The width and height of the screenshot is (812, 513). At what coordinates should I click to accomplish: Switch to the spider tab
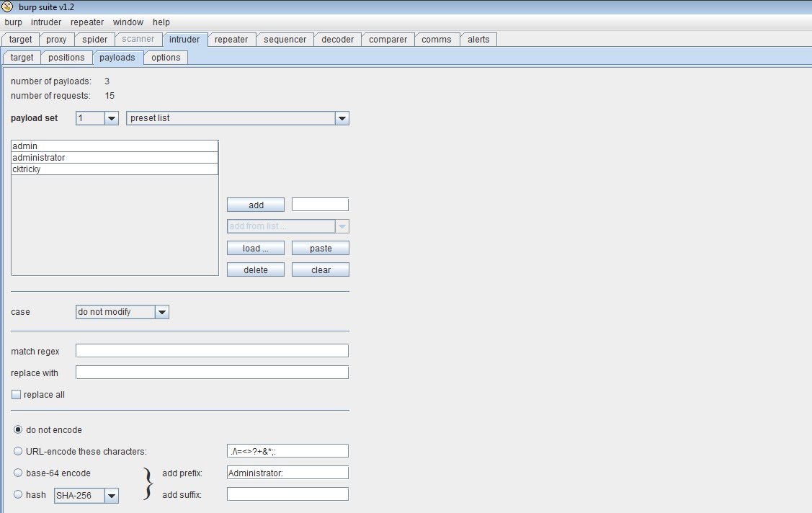95,40
